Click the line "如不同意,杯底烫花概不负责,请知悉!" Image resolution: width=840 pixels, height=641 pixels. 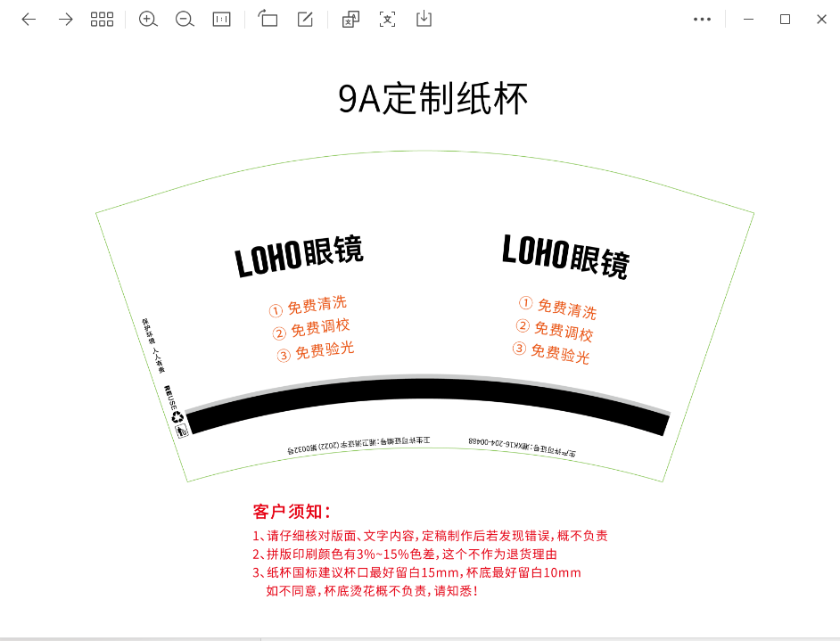click(372, 591)
